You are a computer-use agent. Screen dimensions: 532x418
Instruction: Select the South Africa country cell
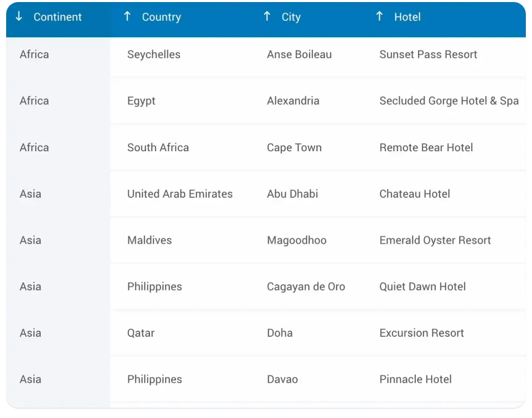tap(158, 148)
